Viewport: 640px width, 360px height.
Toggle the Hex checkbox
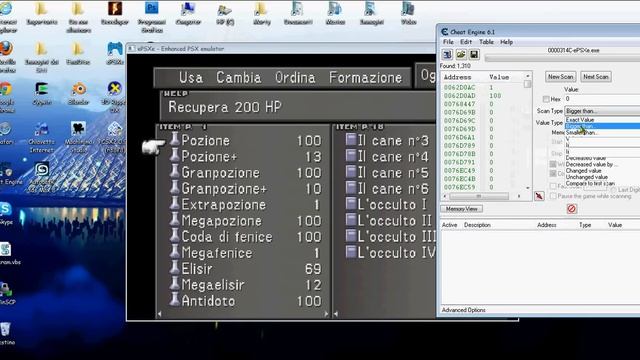[546, 99]
